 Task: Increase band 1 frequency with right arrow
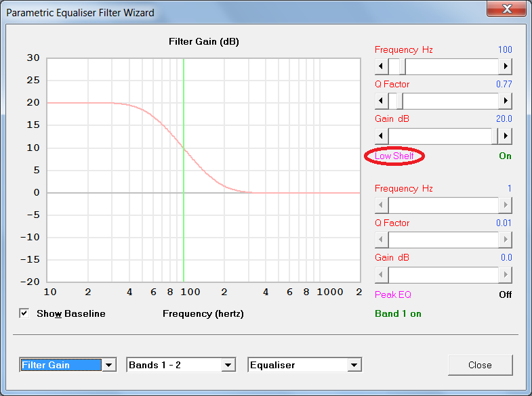click(x=505, y=66)
